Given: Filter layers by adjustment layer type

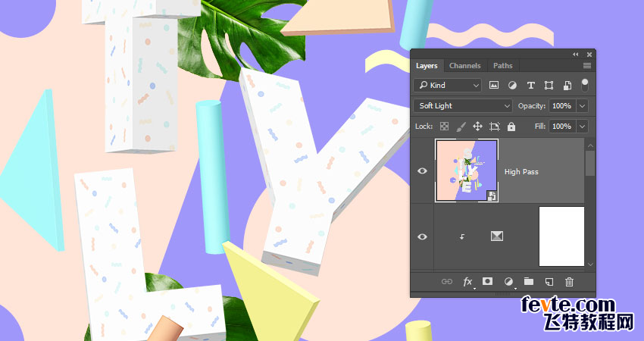Looking at the screenshot, I should (512, 86).
